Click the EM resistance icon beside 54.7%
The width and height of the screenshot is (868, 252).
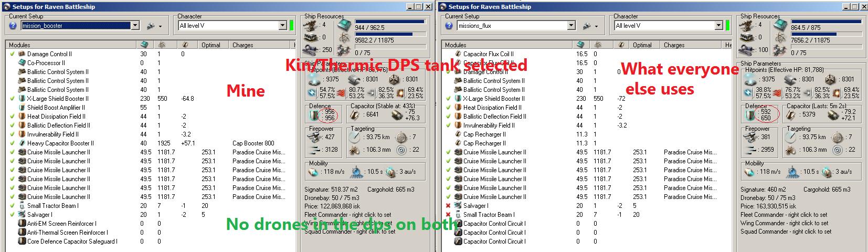(313, 93)
